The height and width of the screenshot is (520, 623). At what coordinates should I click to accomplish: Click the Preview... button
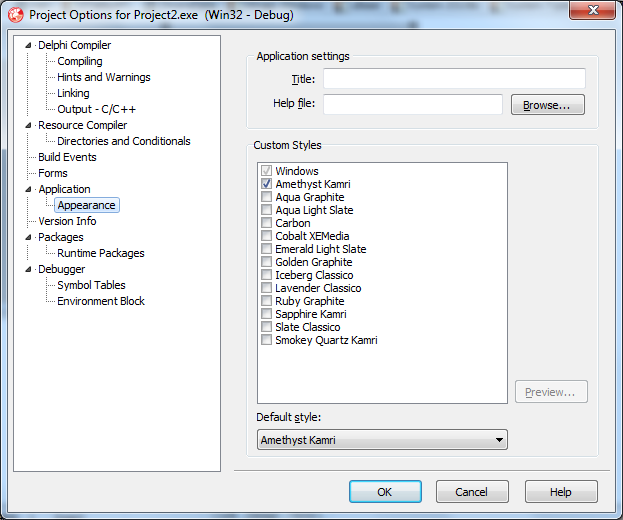pos(551,392)
